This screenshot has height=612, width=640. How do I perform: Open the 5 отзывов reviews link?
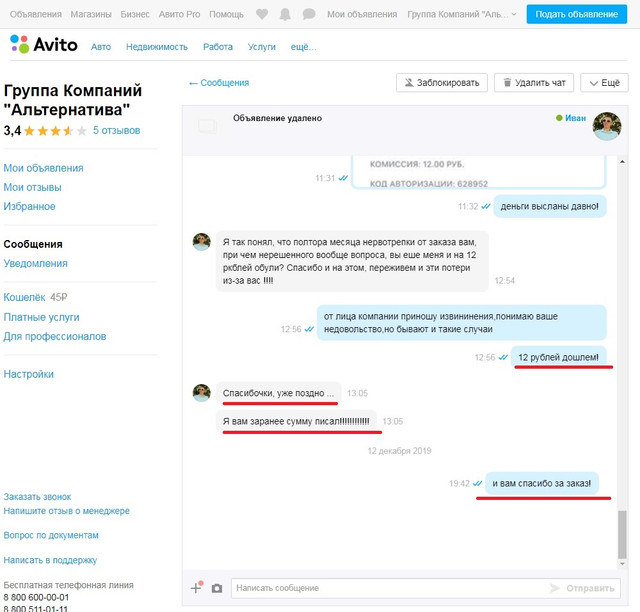[x=116, y=130]
